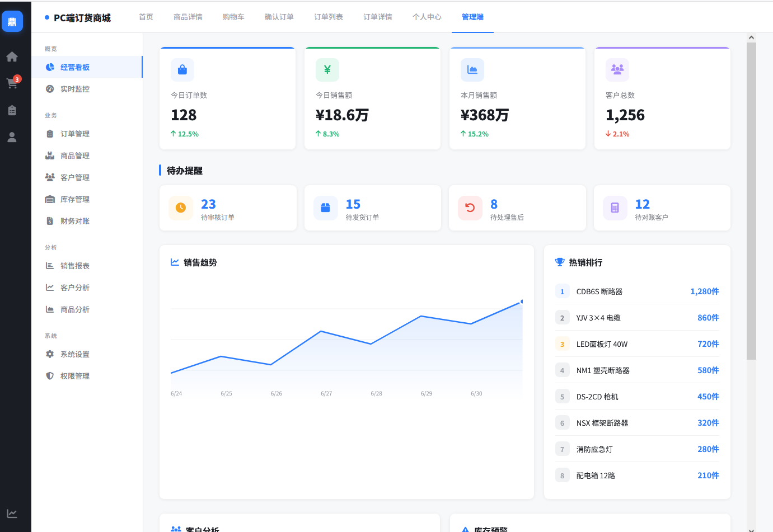The image size is (773, 532).
Task: Click the 财务对账 invoice icon
Action: click(x=50, y=221)
